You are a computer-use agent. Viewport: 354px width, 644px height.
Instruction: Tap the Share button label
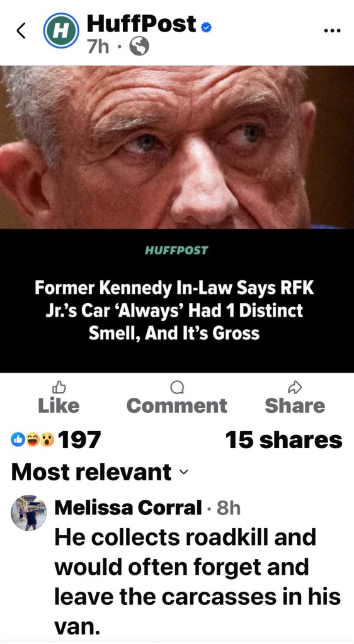point(295,406)
